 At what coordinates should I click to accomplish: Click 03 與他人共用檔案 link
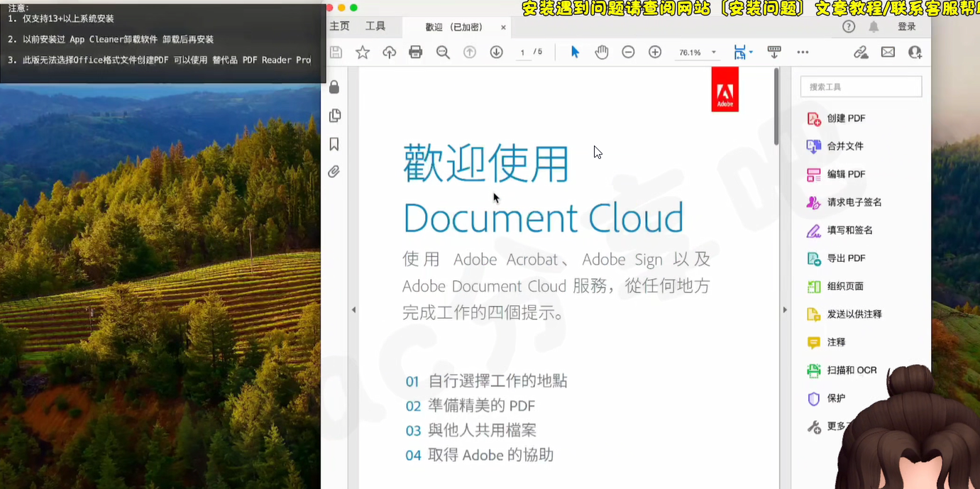pyautogui.click(x=470, y=430)
